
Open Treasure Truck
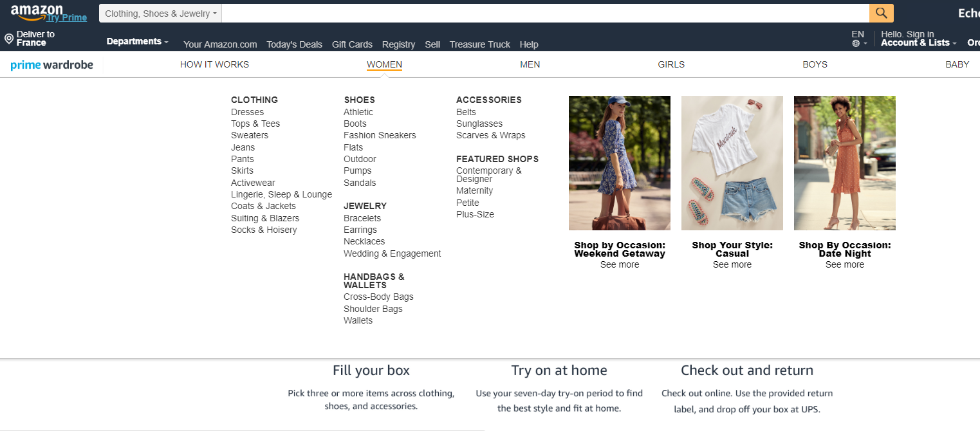pos(480,44)
